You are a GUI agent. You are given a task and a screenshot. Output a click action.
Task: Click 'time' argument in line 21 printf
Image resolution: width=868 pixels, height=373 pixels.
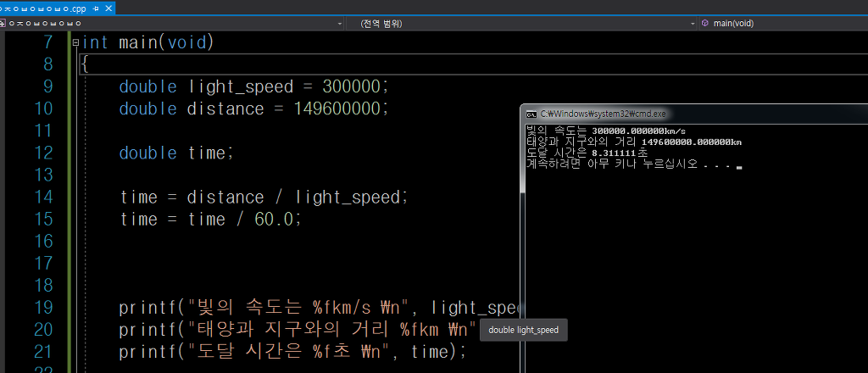[430, 352]
